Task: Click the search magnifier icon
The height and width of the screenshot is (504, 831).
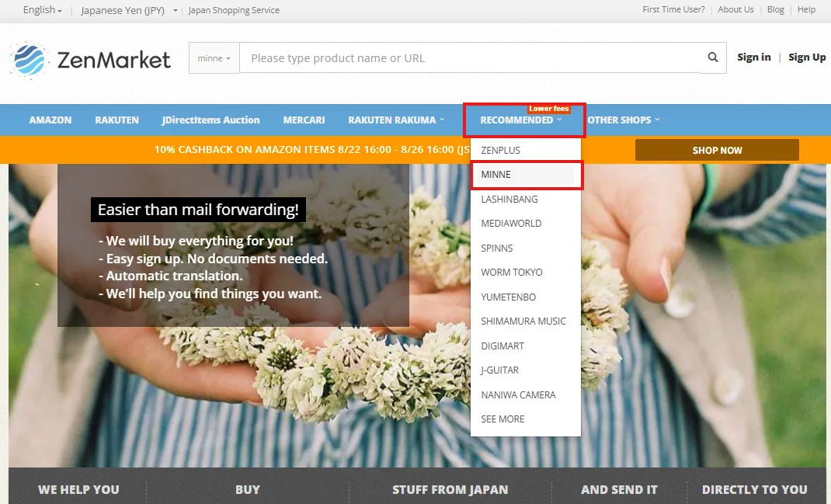Action: 713,57
